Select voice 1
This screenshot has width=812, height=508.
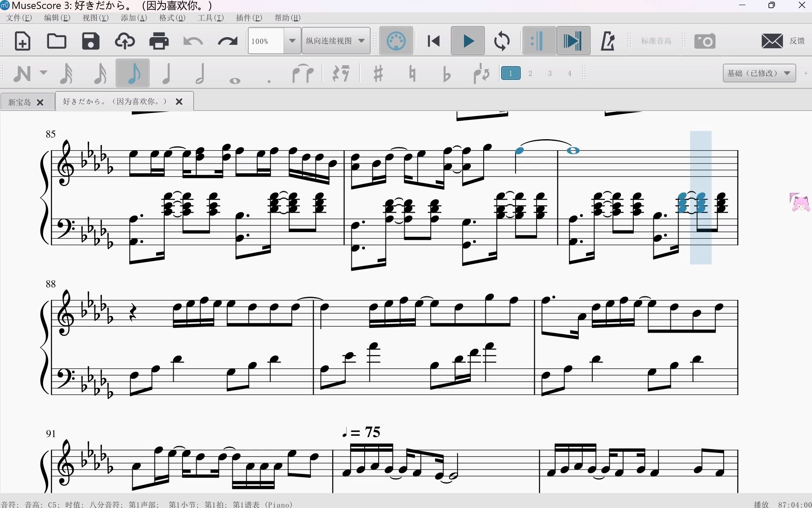510,73
